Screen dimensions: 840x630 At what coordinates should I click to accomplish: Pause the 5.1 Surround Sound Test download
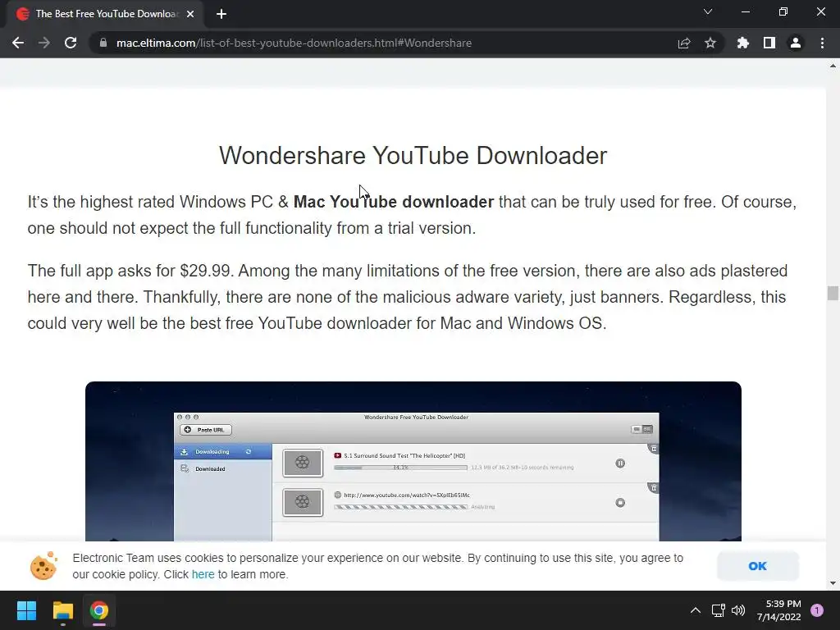(x=620, y=463)
